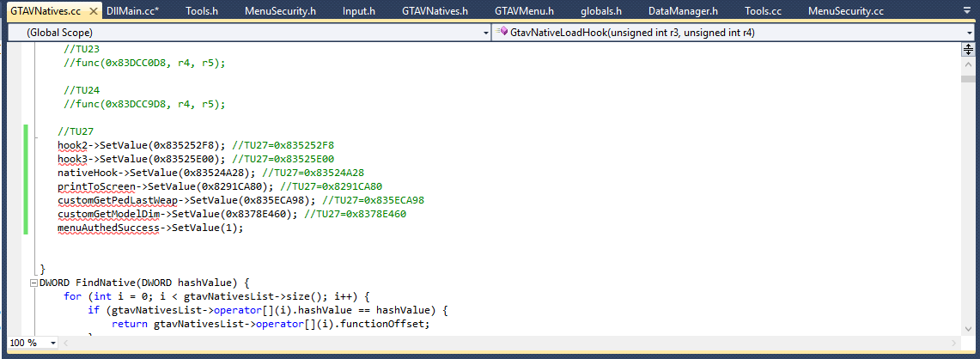Click the //TU23 comment

coord(82,49)
